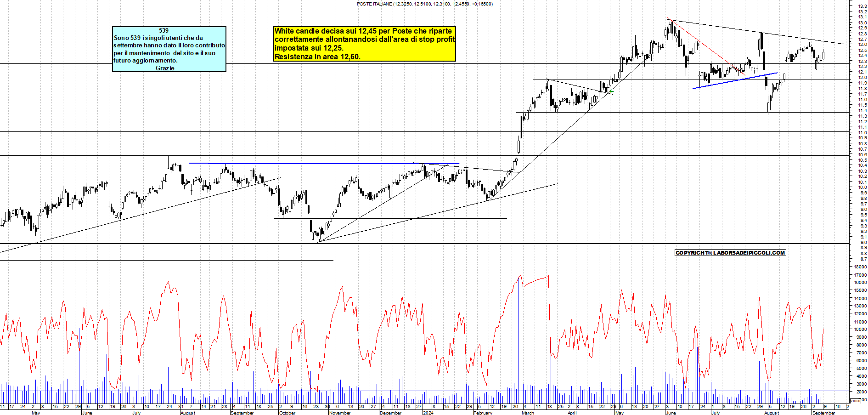Click the 10000 volume axis label
868x415 pixels.
(860, 329)
